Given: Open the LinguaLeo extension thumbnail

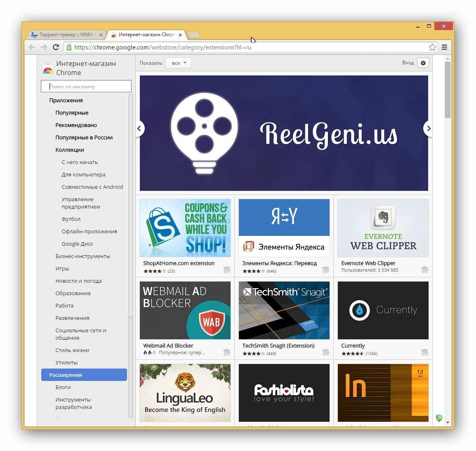Looking at the screenshot, I should 185,393.
